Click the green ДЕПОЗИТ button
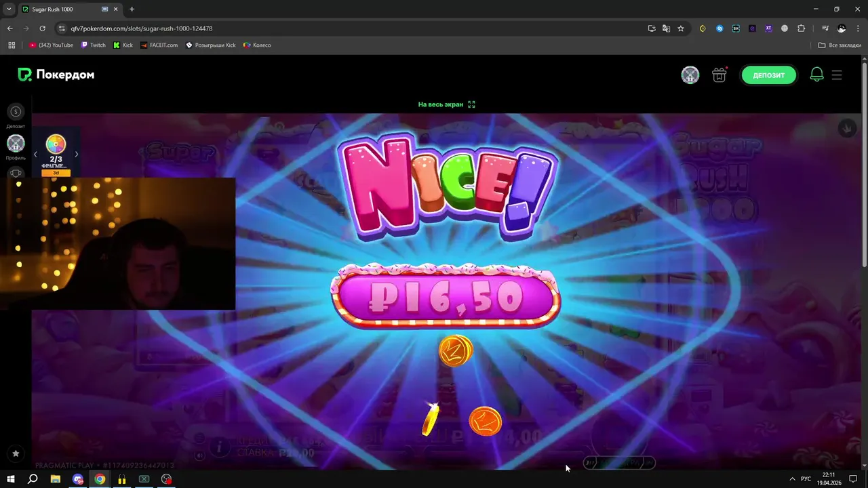868x488 pixels. pos(769,75)
